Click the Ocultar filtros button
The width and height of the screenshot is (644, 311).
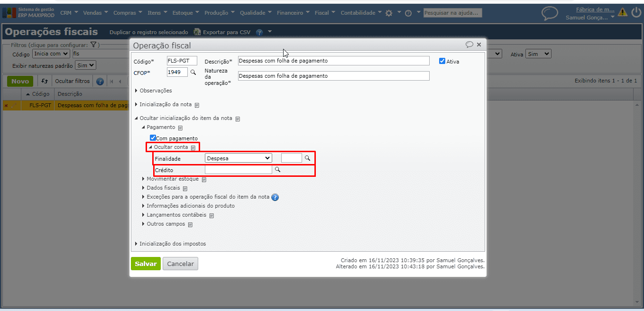coord(72,81)
